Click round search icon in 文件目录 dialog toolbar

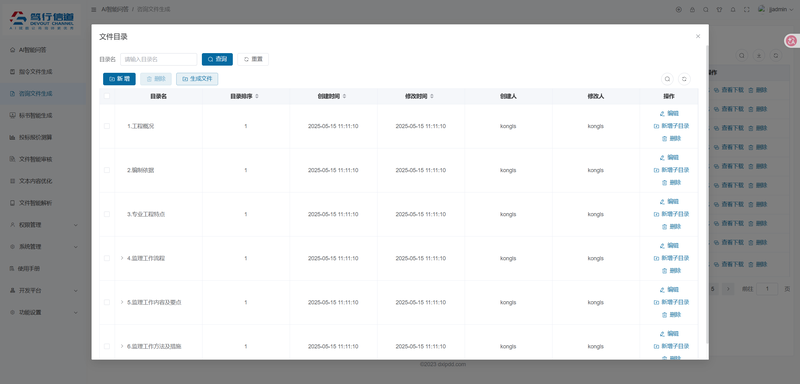coord(667,79)
